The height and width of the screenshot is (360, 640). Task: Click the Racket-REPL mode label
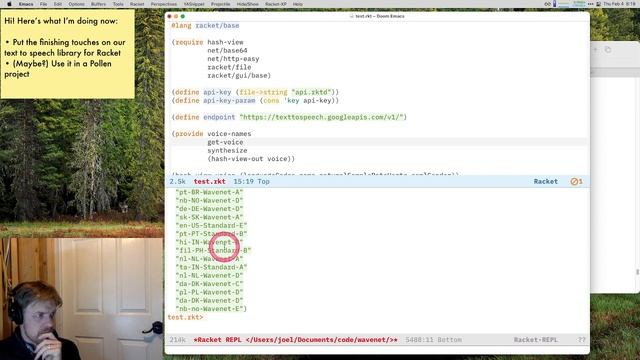pos(536,340)
